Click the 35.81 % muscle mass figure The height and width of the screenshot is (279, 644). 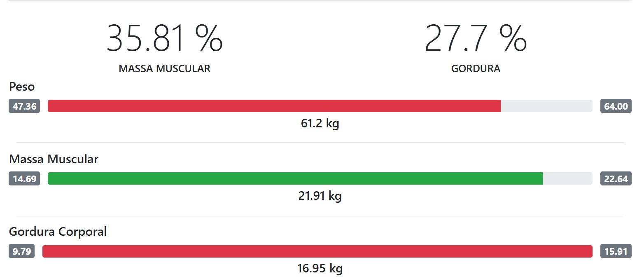[x=165, y=38]
